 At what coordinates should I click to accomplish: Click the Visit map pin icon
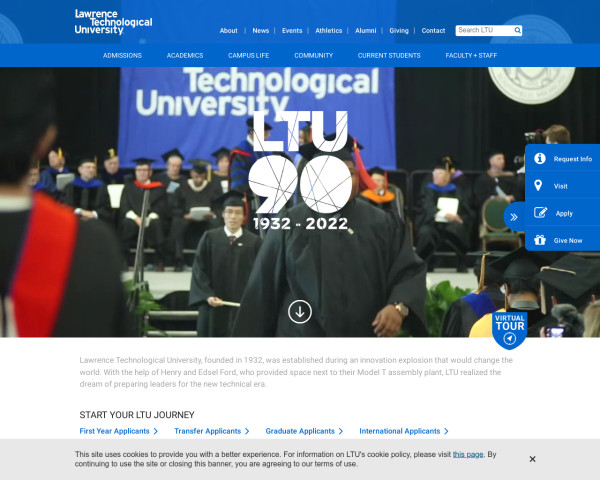pos(539,186)
